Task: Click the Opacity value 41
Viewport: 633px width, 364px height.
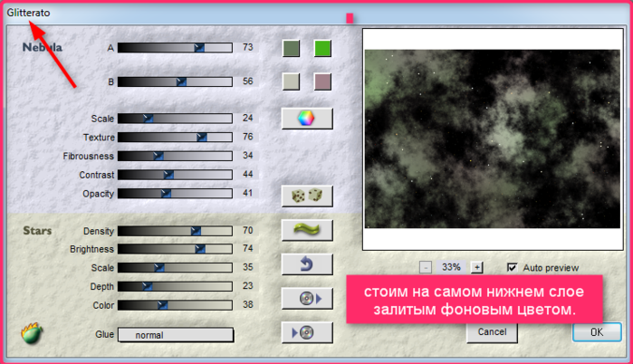Action: point(248,193)
